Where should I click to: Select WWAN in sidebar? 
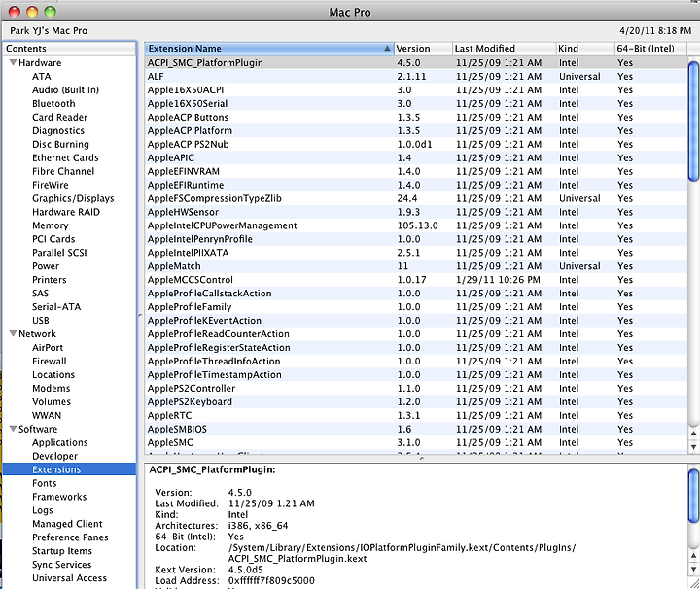pyautogui.click(x=47, y=415)
